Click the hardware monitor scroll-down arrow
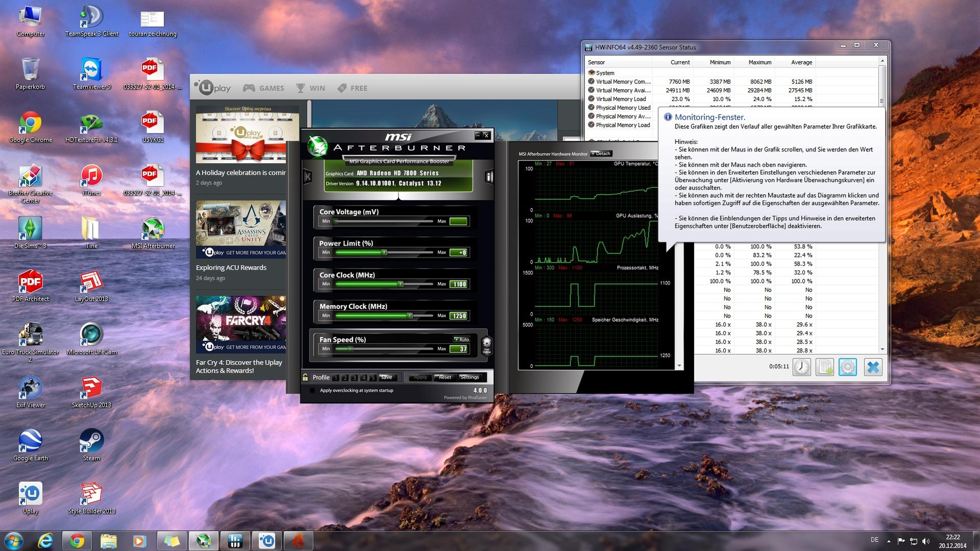Viewport: 980px width, 551px height. click(x=679, y=366)
